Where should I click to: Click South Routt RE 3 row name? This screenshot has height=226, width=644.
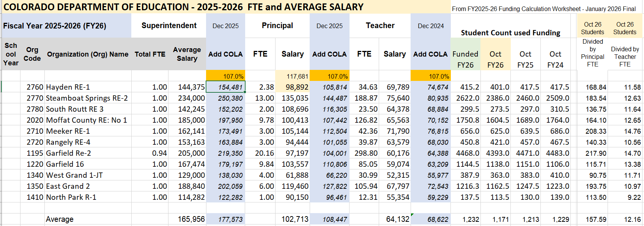tap(88, 109)
